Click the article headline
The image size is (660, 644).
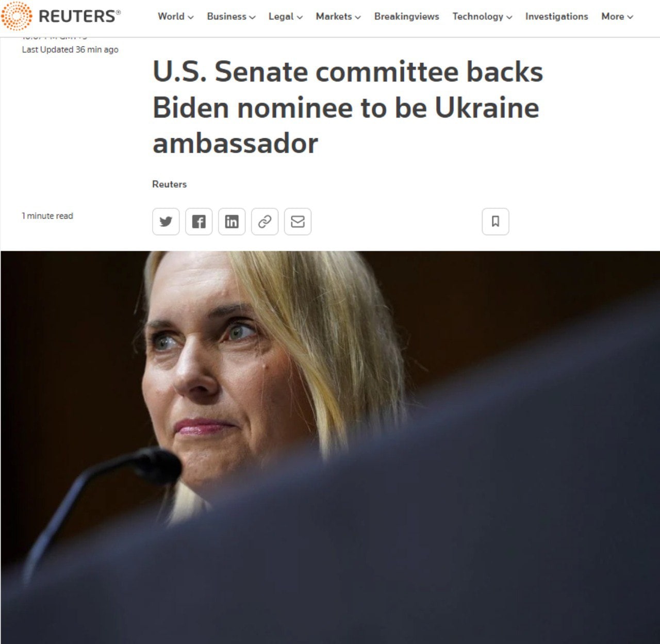coord(348,107)
